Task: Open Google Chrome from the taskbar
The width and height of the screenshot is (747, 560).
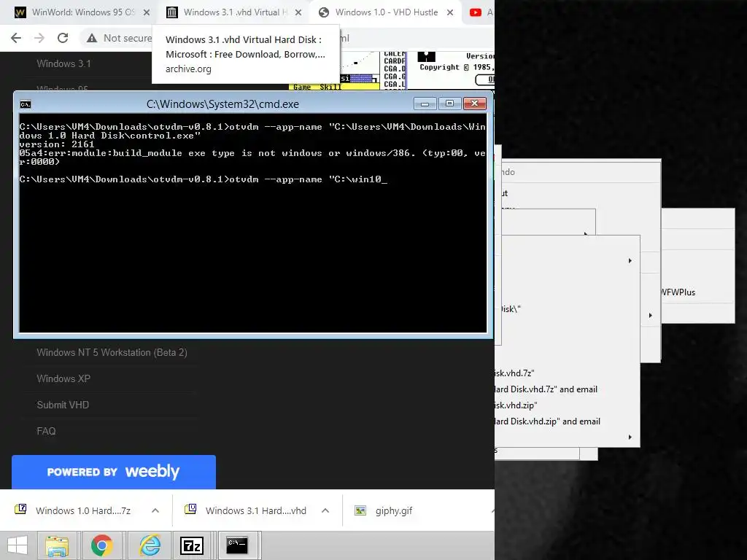Action: click(102, 545)
